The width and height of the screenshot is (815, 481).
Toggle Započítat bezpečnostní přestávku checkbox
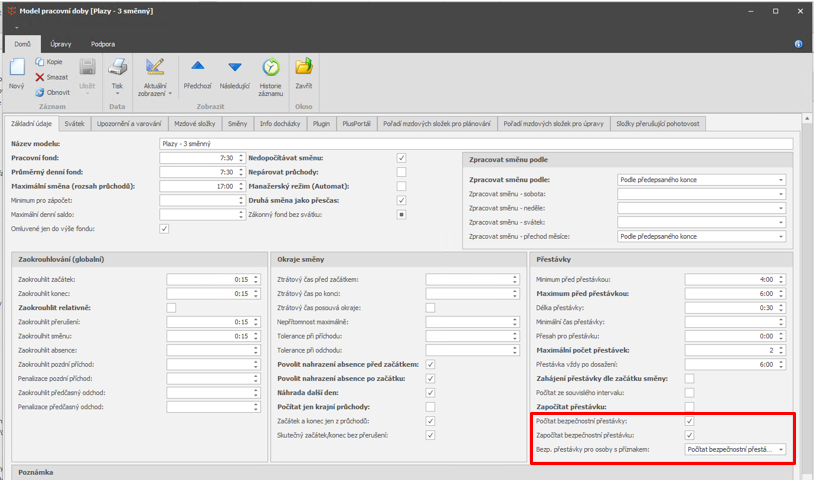pos(689,435)
